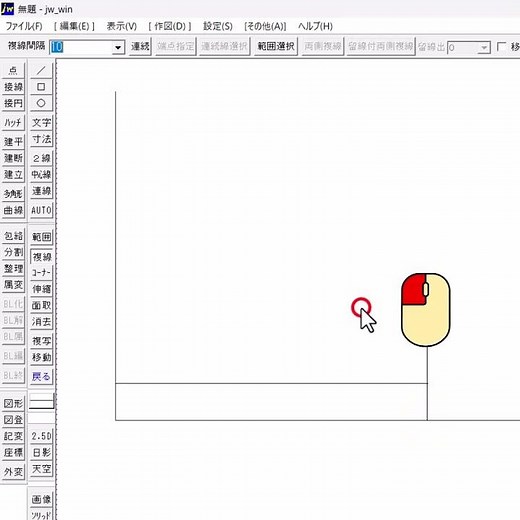This screenshot has width=520, height=520.
Task: Select the 外変 external edit tool
Action: point(13,472)
